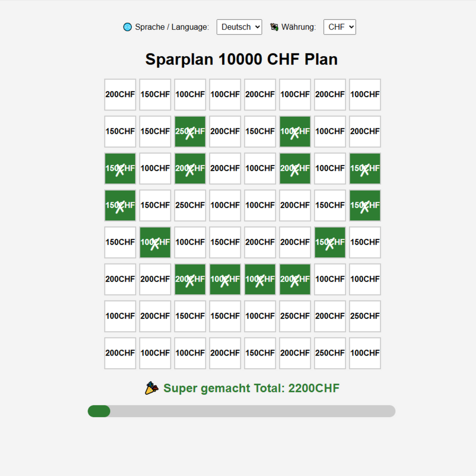Click the globe icon beside Sprache / Language

(127, 27)
